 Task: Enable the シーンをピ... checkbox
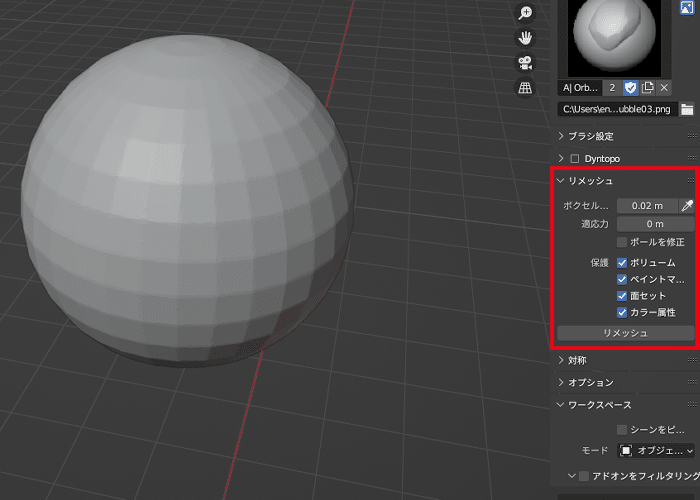pos(621,430)
